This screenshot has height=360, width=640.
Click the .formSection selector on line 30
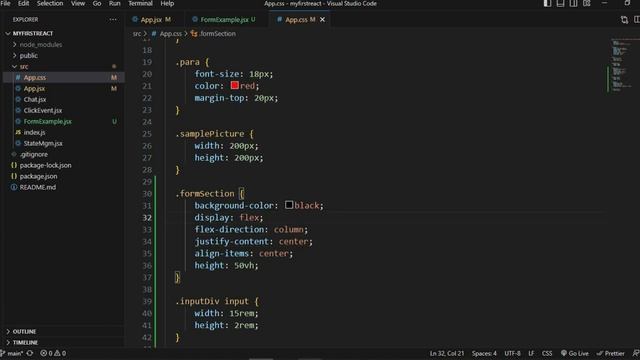point(205,193)
